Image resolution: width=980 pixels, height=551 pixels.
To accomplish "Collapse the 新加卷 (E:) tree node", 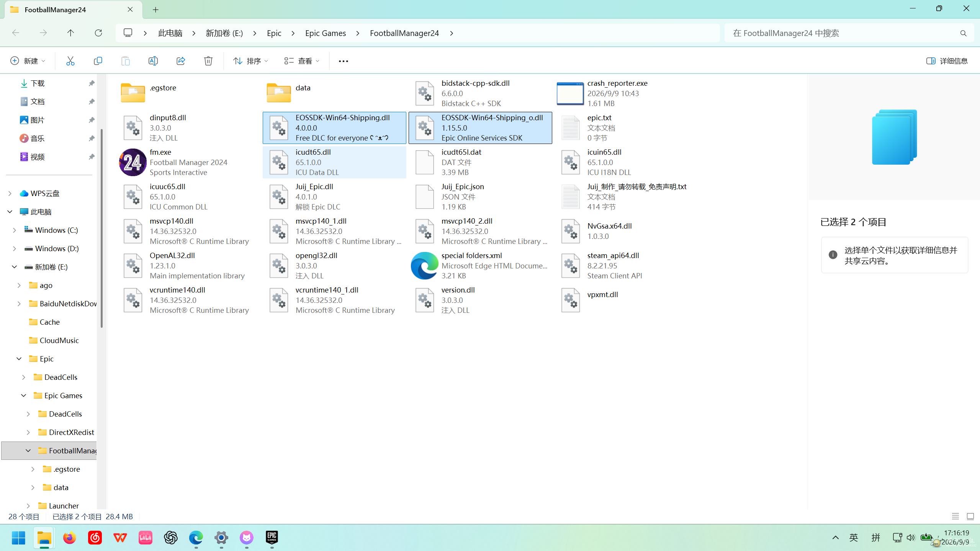I will [x=14, y=267].
